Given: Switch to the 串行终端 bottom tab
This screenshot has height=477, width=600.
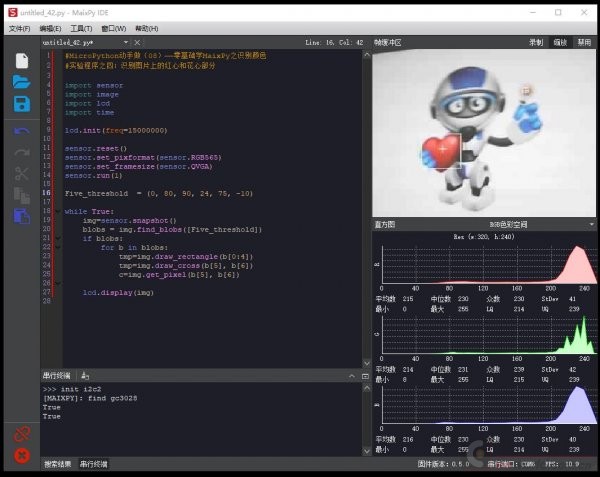Looking at the screenshot, I should (94, 464).
